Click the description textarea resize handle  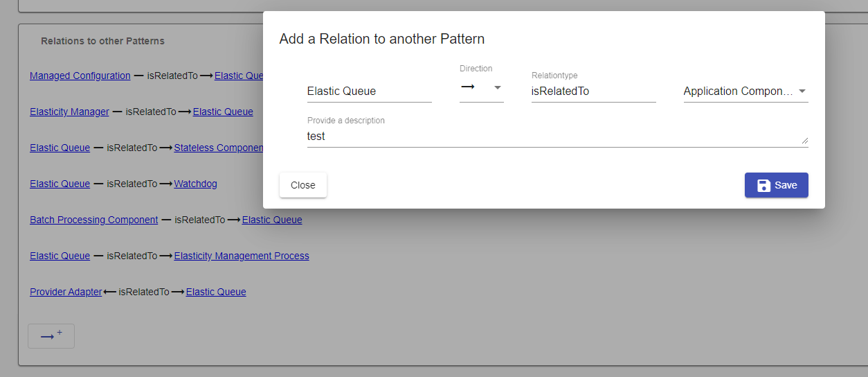click(x=804, y=141)
